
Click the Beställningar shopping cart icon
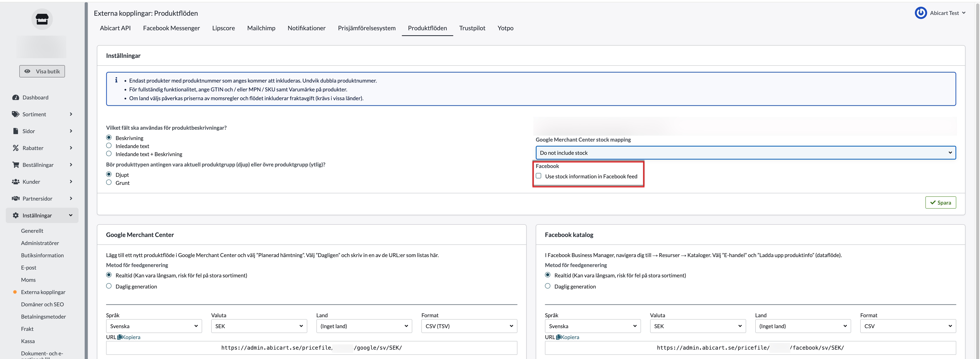coord(16,165)
